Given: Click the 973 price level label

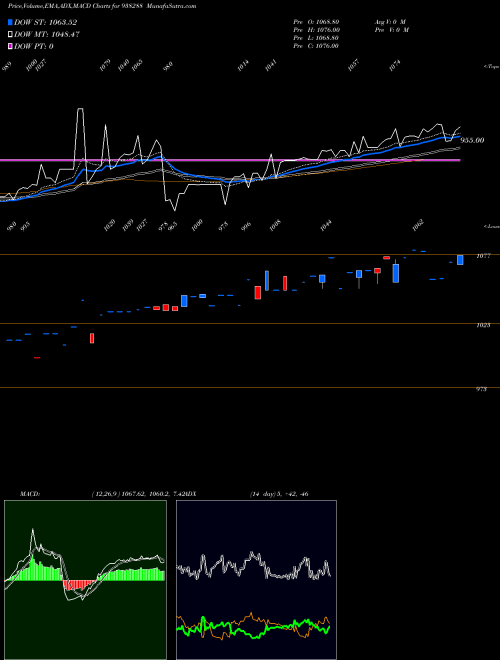Looking at the screenshot, I should point(481,389).
